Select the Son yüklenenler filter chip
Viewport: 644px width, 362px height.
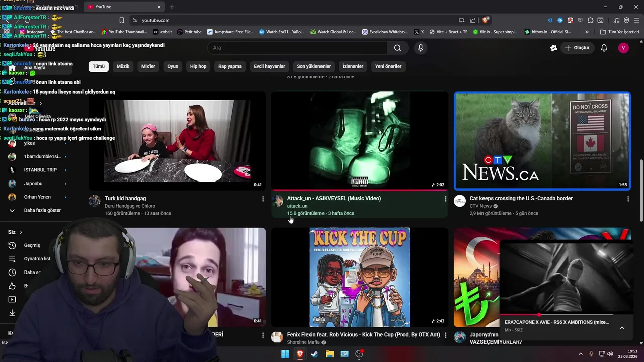click(x=314, y=66)
